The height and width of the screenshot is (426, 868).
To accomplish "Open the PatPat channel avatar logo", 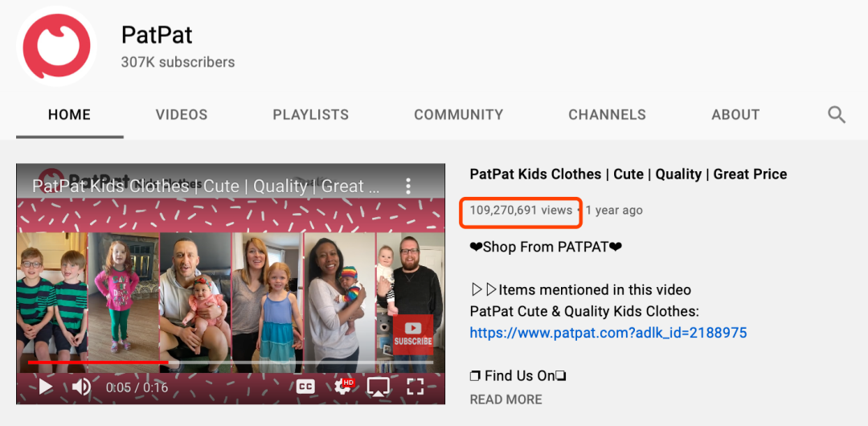I will (56, 46).
